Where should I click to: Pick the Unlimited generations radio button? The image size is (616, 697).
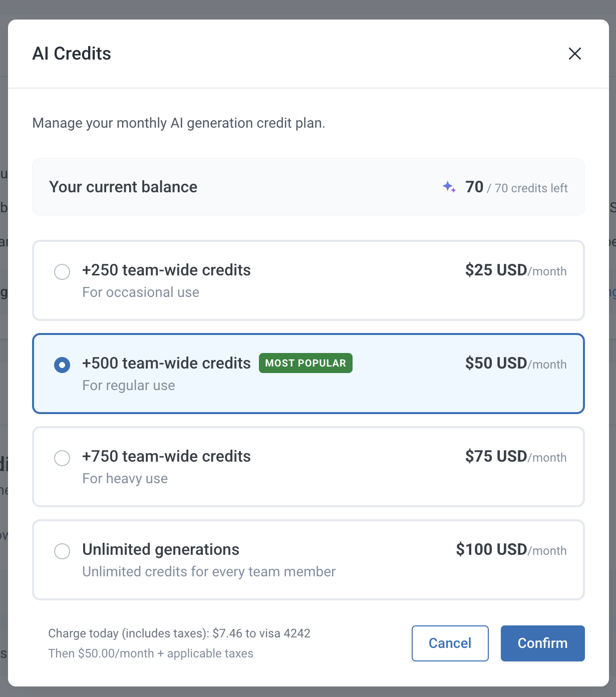[x=62, y=551]
